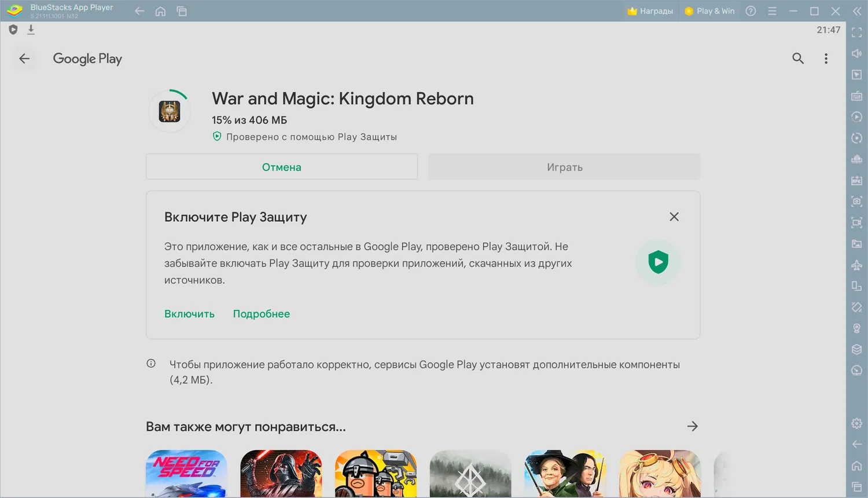Screen dimensions: 868x498
Task: Cancel the download with Отмена
Action: tap(282, 167)
